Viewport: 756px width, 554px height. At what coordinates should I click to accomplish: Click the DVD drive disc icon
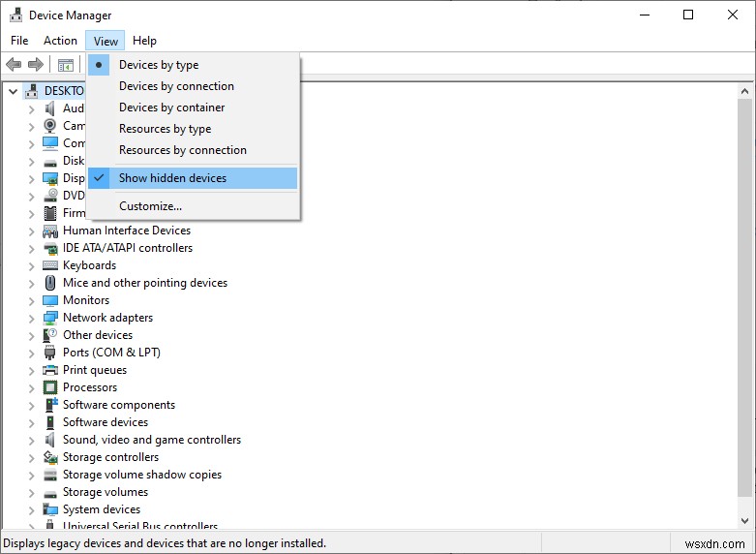(50, 196)
